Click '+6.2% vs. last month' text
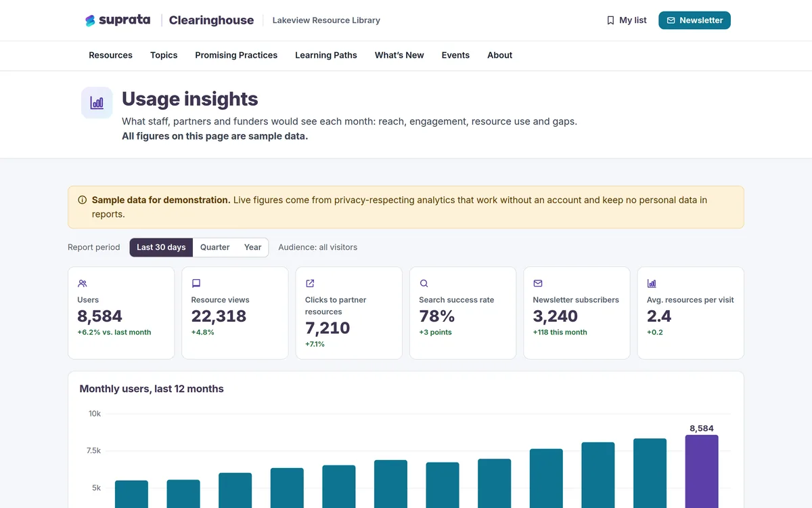Image resolution: width=812 pixels, height=508 pixels. [114, 333]
